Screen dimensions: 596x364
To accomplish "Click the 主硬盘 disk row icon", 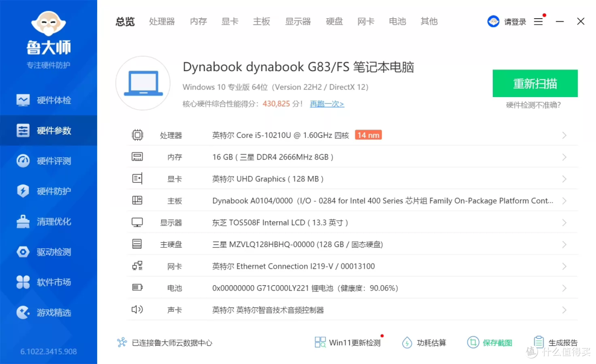I will point(137,244).
